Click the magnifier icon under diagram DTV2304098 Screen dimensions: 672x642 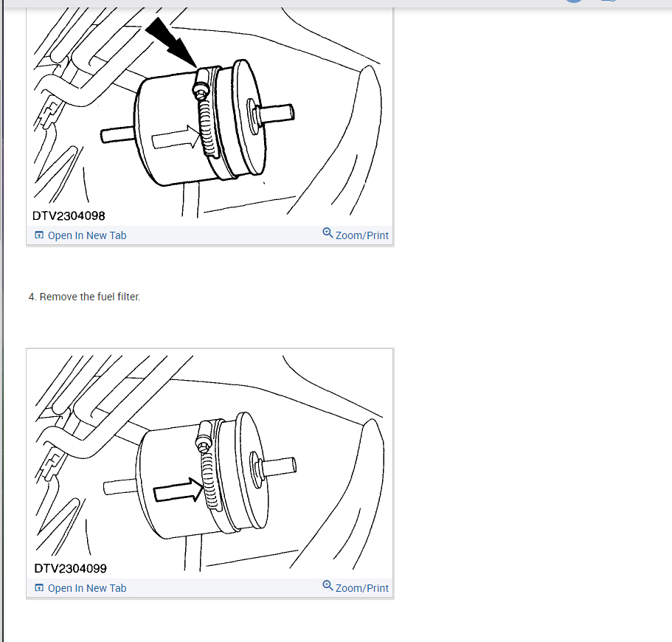pyautogui.click(x=328, y=233)
